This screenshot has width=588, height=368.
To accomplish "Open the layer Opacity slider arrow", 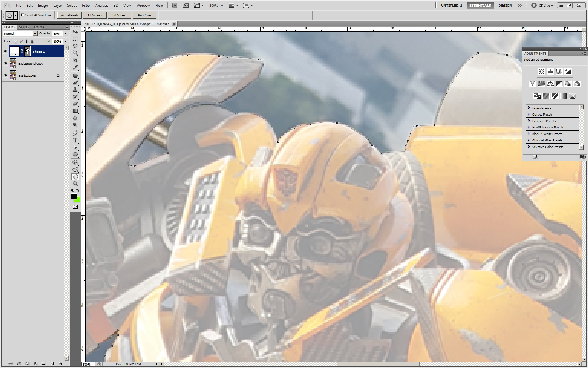I will [66, 33].
